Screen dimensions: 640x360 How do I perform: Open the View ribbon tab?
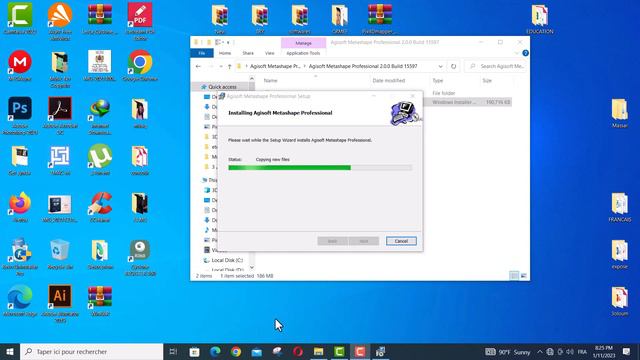270,53
